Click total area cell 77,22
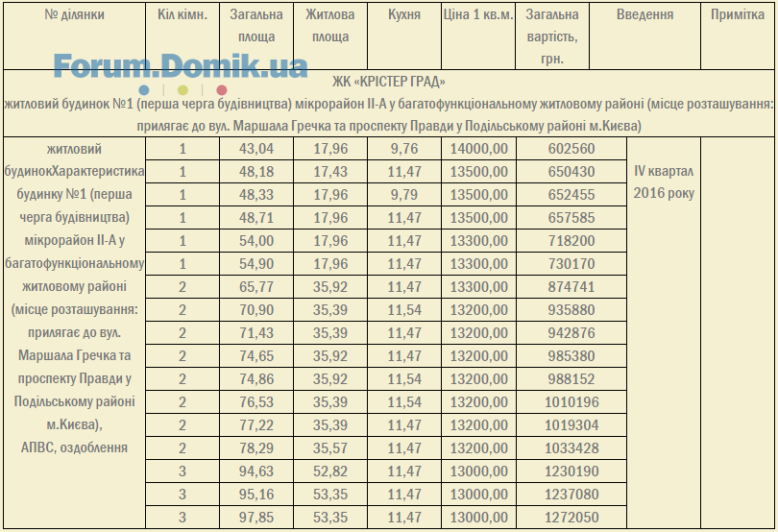 256,425
